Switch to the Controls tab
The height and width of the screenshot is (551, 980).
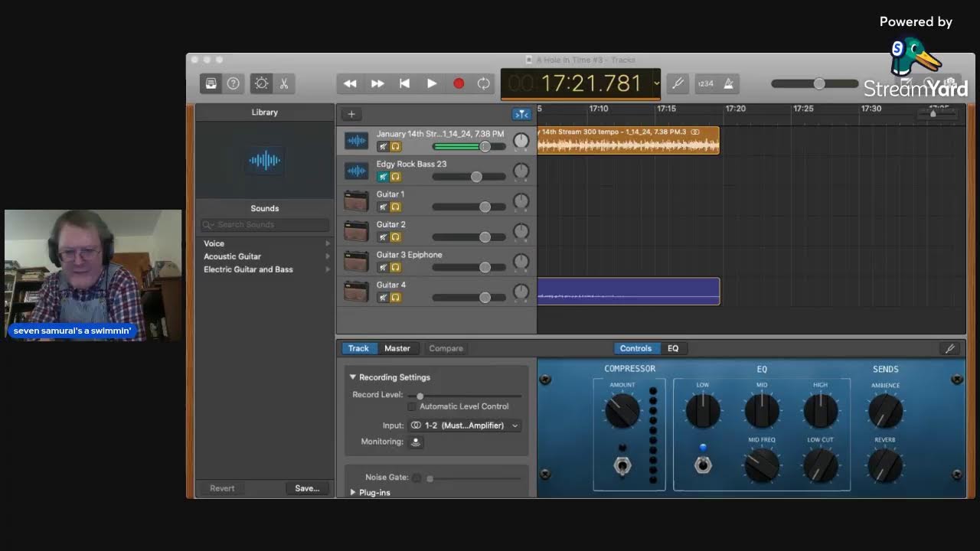click(x=635, y=348)
